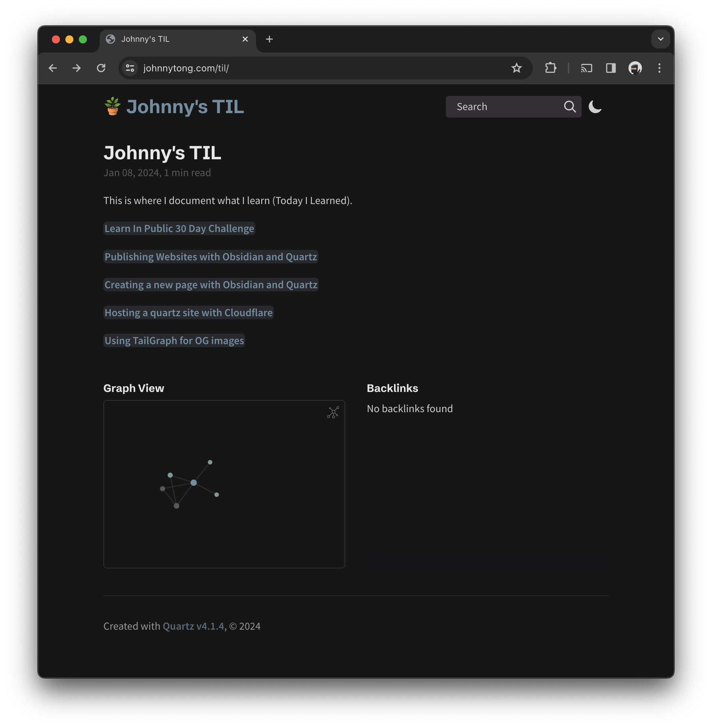The width and height of the screenshot is (712, 728).
Task: Open a new browser tab
Action: point(269,39)
